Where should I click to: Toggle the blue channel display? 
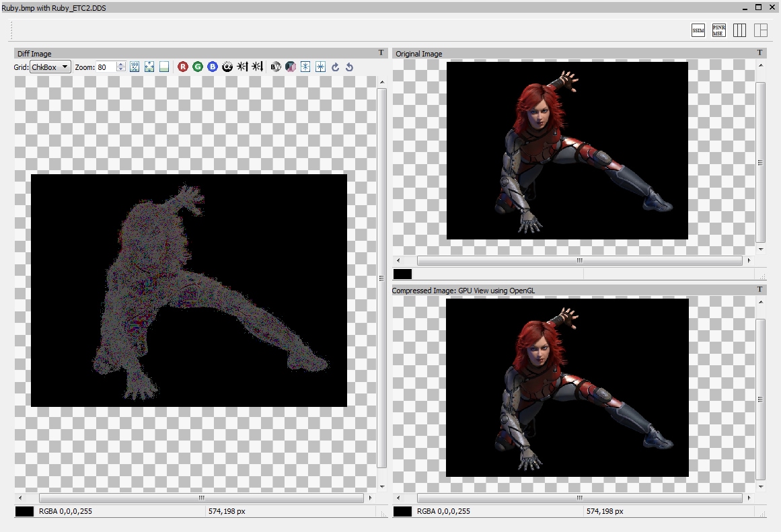click(x=213, y=67)
